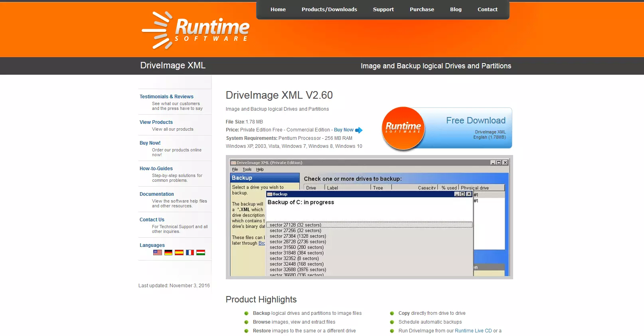This screenshot has height=336, width=644.
Task: Go to the Support page
Action: 383,10
